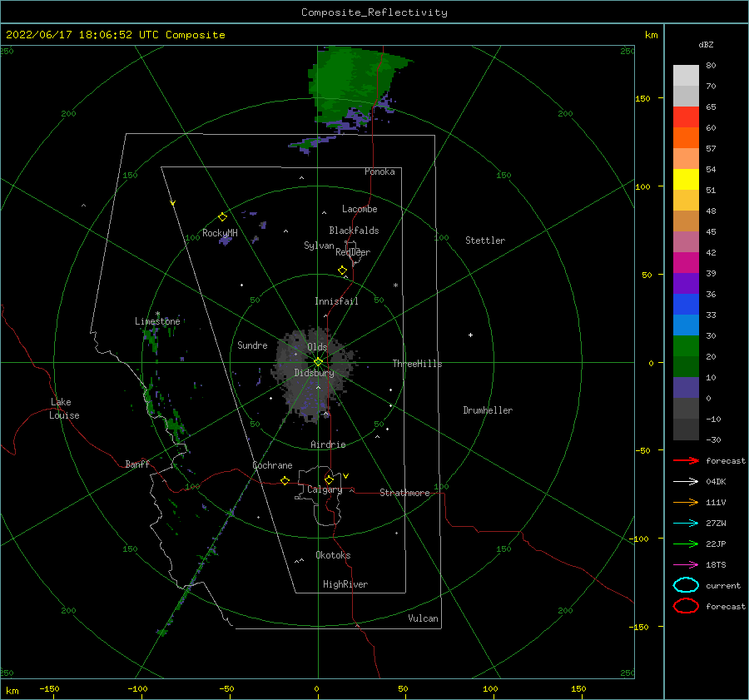Click the Didsbury city label
This screenshot has height=700, width=749.
coord(315,373)
